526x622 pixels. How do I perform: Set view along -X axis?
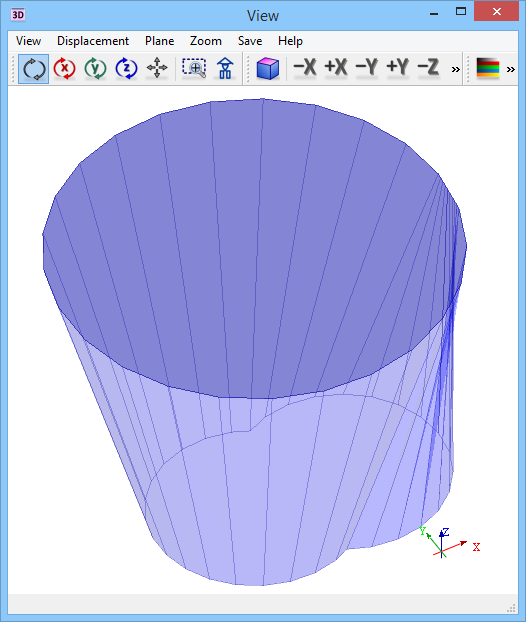pos(305,67)
